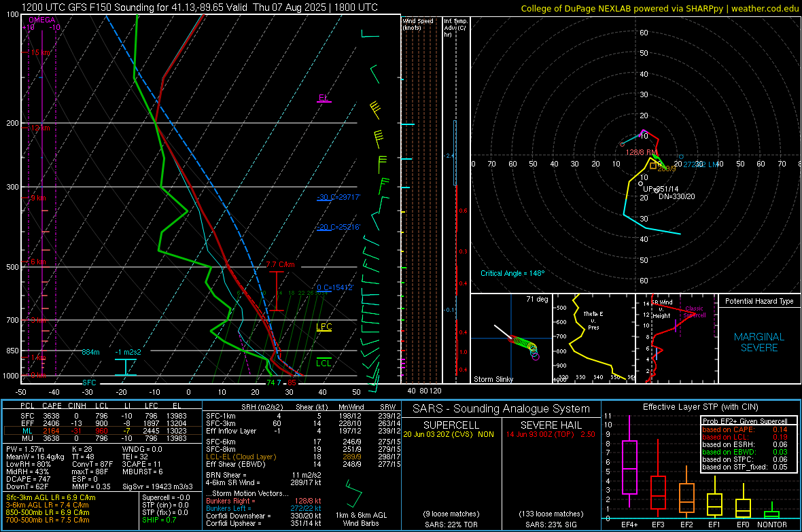Open the weather.cod.edu NEXLAB credit text
The width and height of the screenshot is (802, 532).
click(x=659, y=8)
